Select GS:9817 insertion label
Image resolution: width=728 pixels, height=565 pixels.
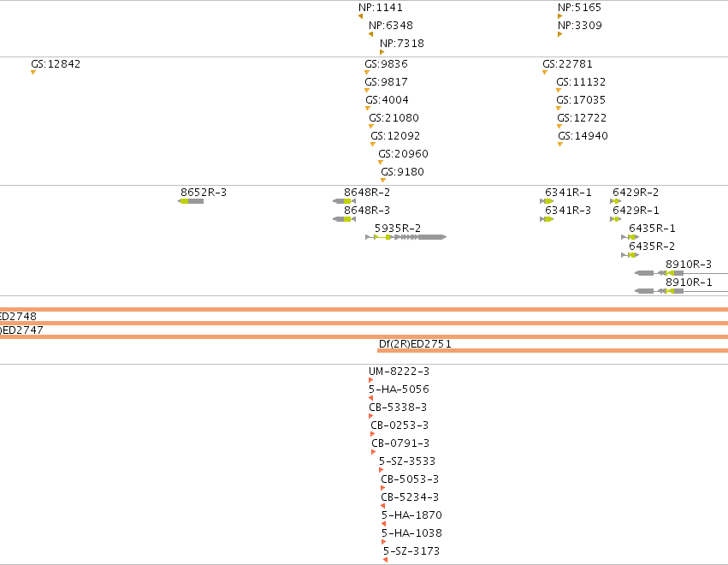386,82
